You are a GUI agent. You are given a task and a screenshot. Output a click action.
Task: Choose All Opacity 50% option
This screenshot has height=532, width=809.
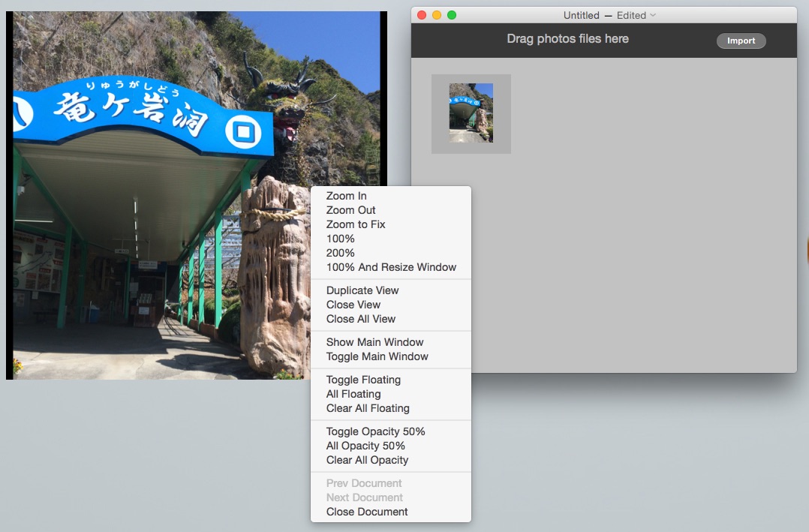(x=390, y=446)
